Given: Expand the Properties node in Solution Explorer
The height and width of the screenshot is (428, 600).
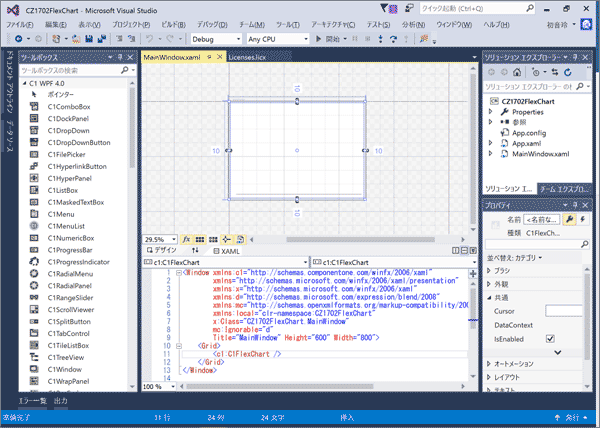Looking at the screenshot, I should click(491, 112).
